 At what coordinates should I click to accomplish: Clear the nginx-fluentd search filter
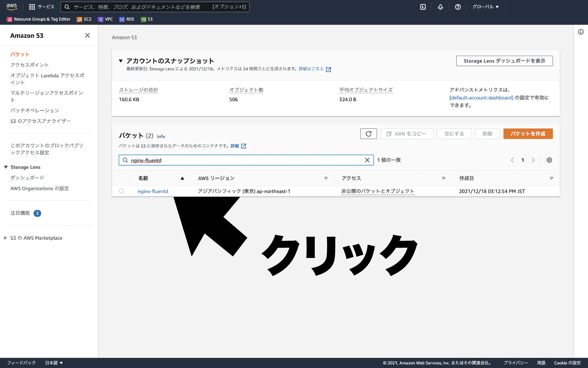click(367, 160)
